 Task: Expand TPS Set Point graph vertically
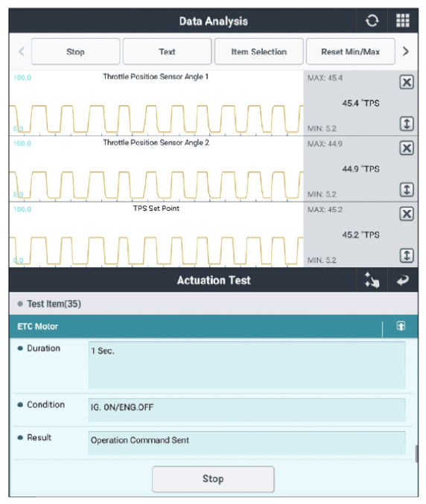(407, 255)
